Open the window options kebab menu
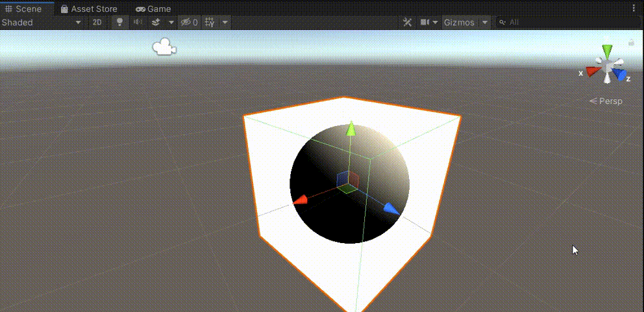 (x=633, y=8)
